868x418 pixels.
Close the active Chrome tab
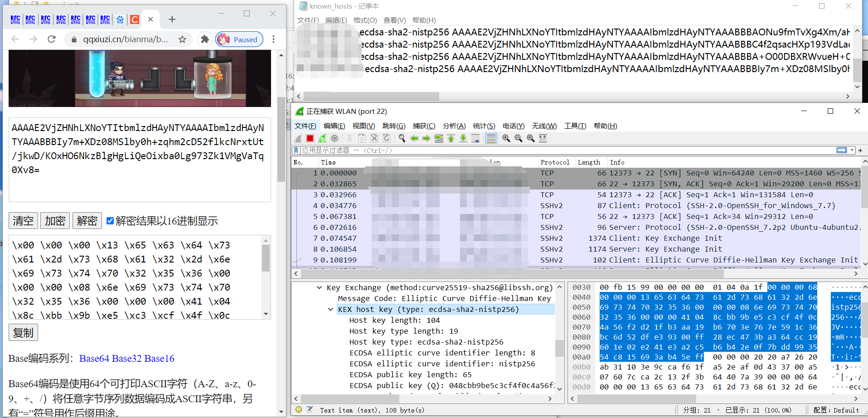tap(150, 19)
